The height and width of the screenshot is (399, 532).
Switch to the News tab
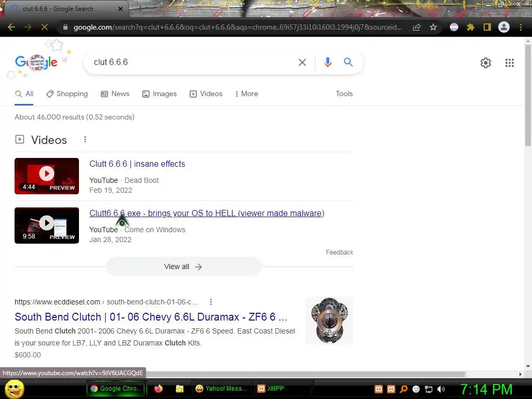click(115, 94)
